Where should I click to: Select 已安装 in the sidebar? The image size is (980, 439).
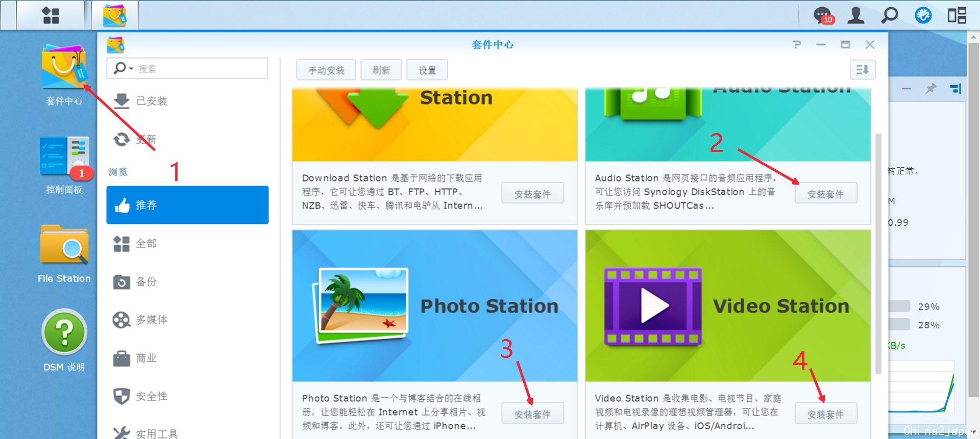[x=187, y=101]
